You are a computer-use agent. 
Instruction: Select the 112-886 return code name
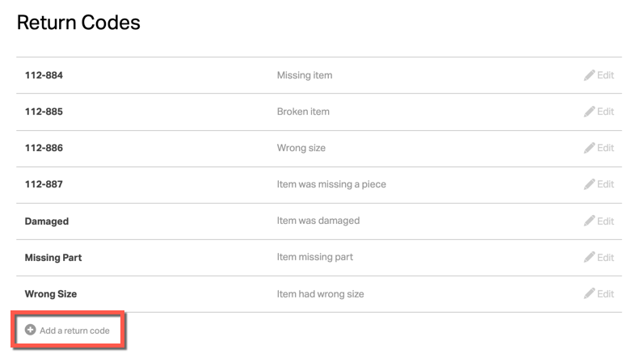(44, 148)
